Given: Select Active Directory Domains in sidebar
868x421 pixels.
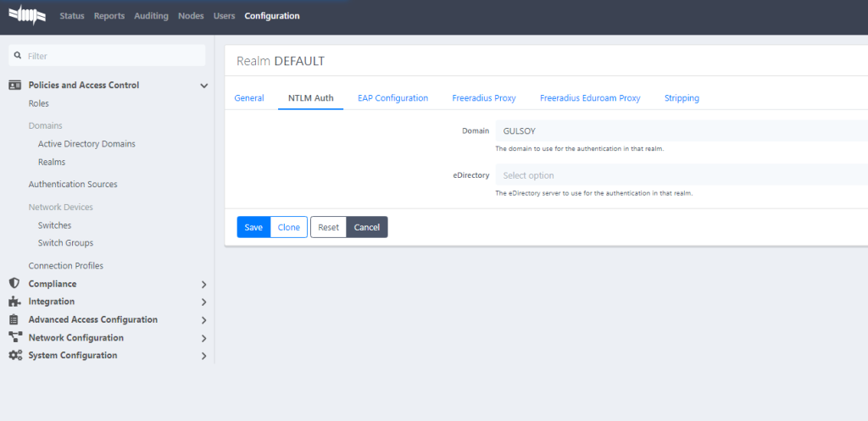Looking at the screenshot, I should pyautogui.click(x=86, y=144).
